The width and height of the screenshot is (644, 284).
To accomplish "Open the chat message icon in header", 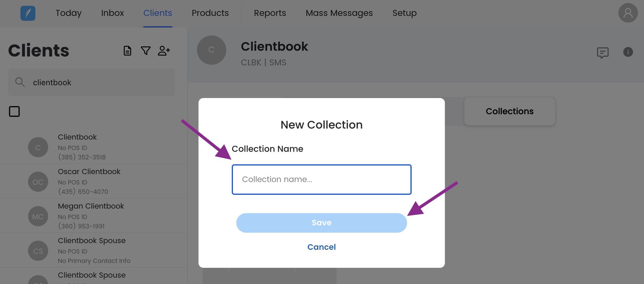I will pos(603,53).
